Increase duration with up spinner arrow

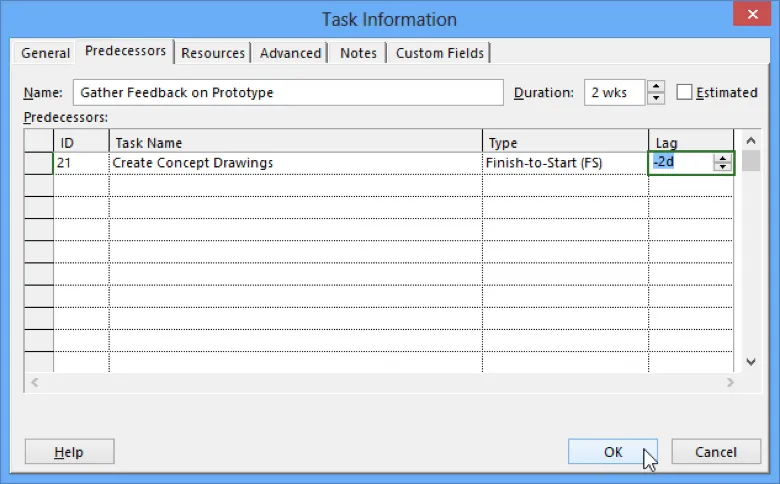[x=656, y=87]
